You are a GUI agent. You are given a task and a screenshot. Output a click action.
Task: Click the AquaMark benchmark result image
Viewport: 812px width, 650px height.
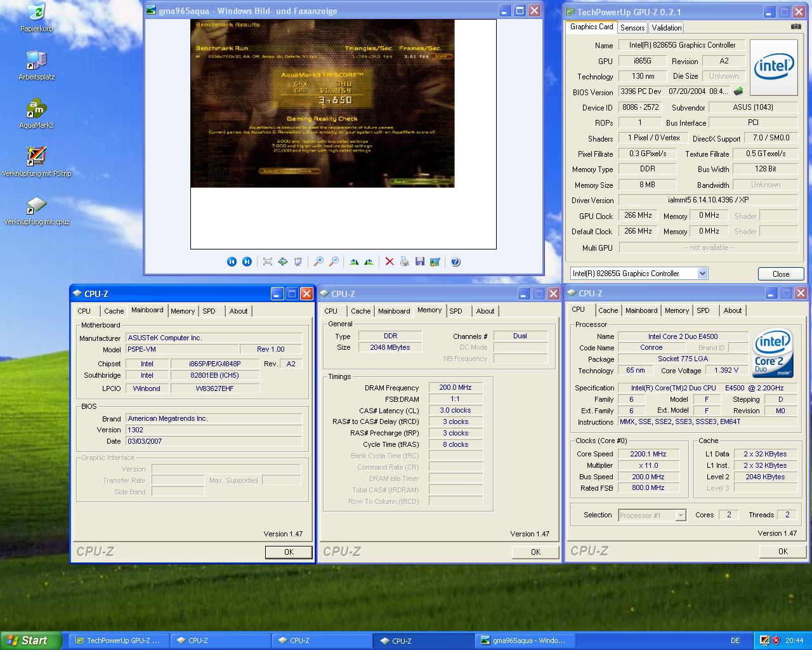322,103
